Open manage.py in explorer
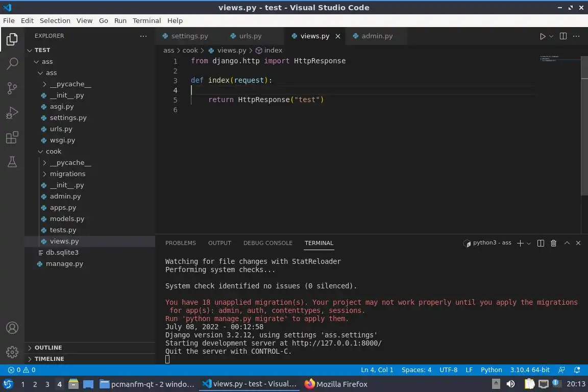The width and height of the screenshot is (588, 392). [x=90, y=264]
